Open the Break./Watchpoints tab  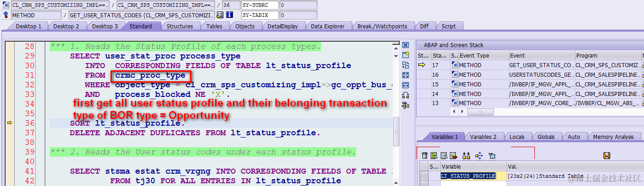point(382,27)
